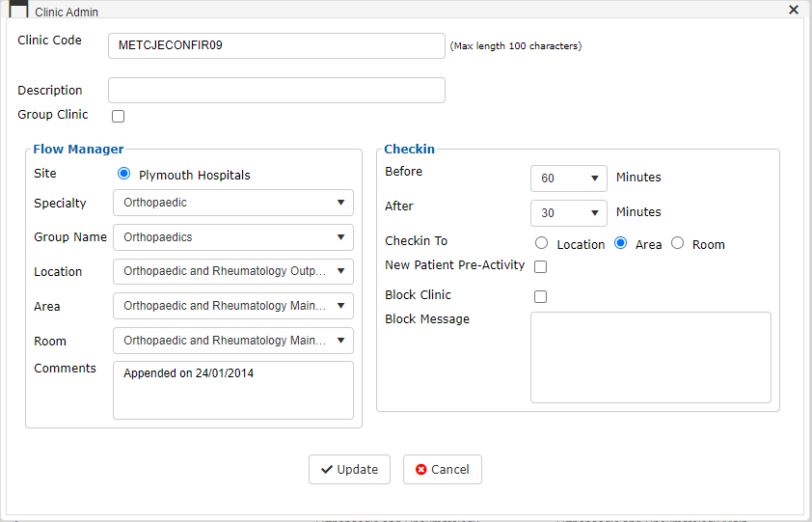Click into the Description text field
Image resolution: width=812 pixels, height=522 pixels.
277,90
